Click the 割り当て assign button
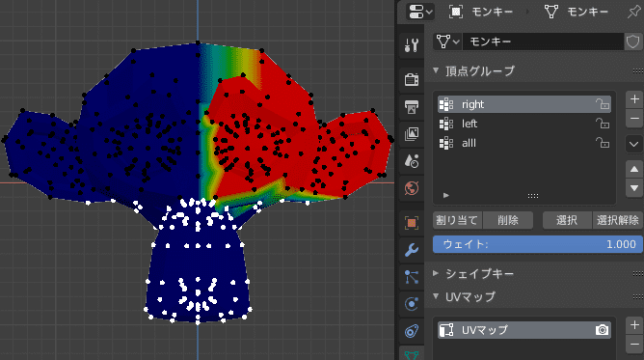This screenshot has height=360, width=644. (458, 220)
